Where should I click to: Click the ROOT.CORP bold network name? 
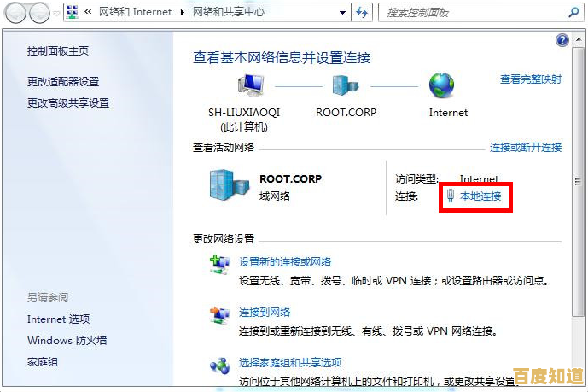(291, 179)
